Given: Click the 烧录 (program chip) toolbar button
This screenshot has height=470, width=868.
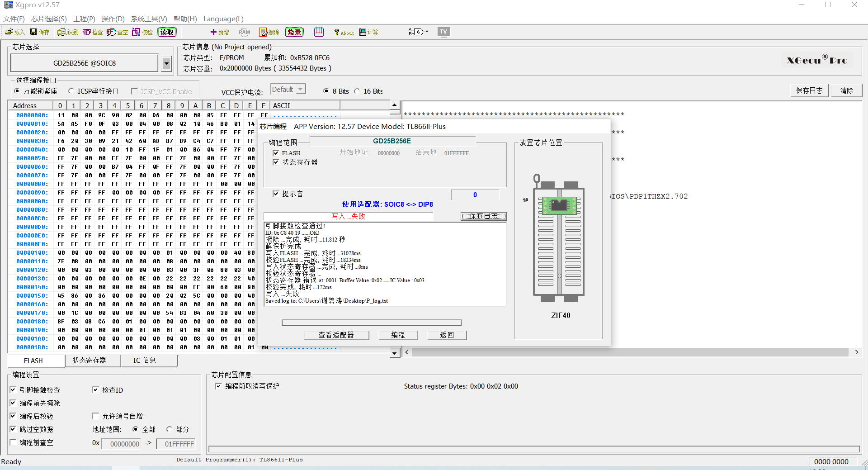Looking at the screenshot, I should 294,32.
